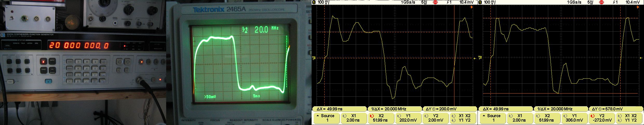Image resolution: width=644 pixels, height=125 pixels.
Task: Click the number 0 key on the DATA keypad
Action: (78, 81)
